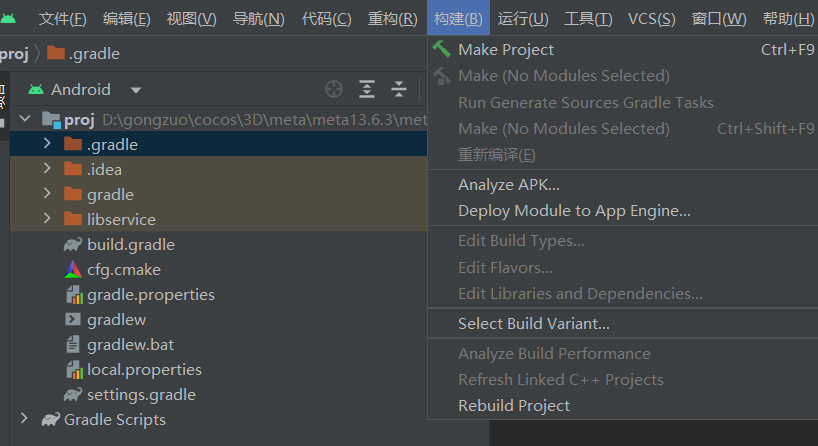
Task: Open the 运行(U) menu
Action: (523, 18)
